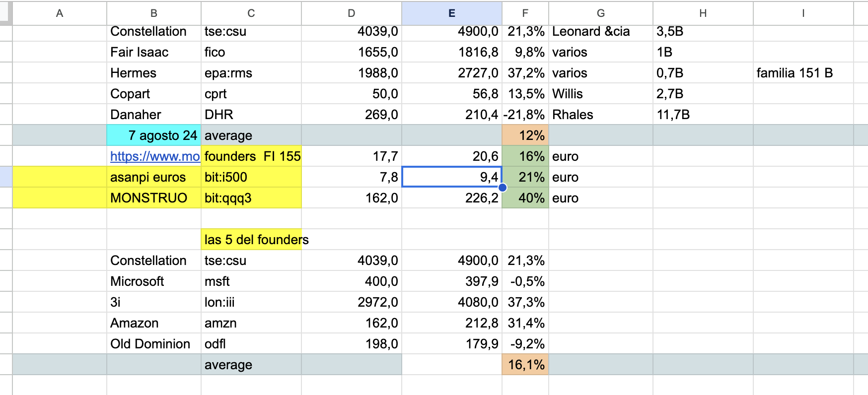868x395 pixels.
Task: Select the 'las 5 del founders' cell
Action: click(x=251, y=240)
